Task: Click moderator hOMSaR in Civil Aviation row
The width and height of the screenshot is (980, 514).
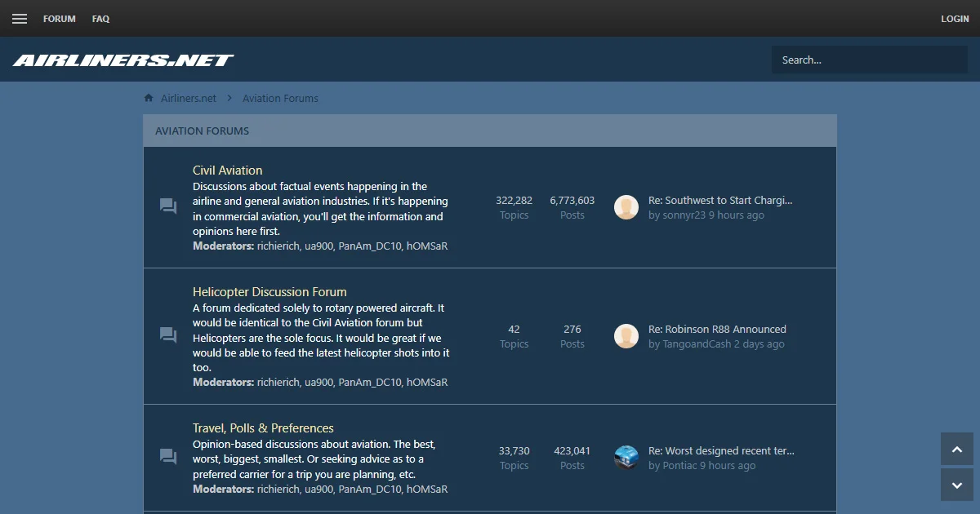Action: click(427, 246)
